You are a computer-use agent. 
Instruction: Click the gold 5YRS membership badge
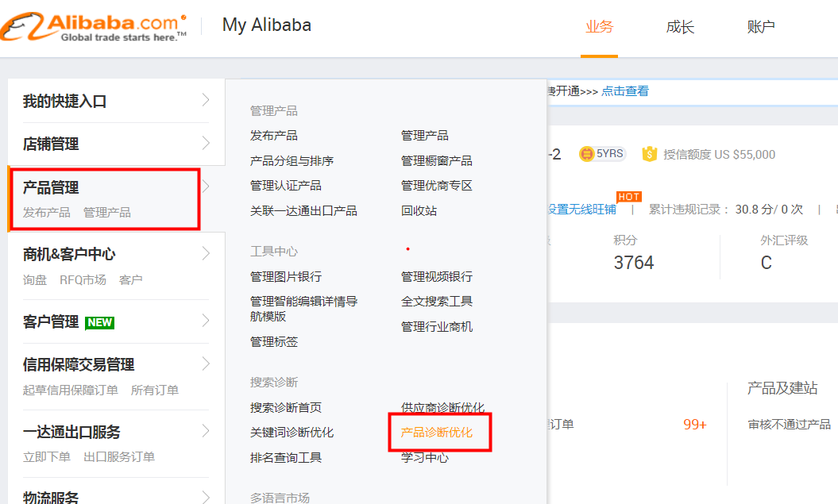(x=602, y=154)
